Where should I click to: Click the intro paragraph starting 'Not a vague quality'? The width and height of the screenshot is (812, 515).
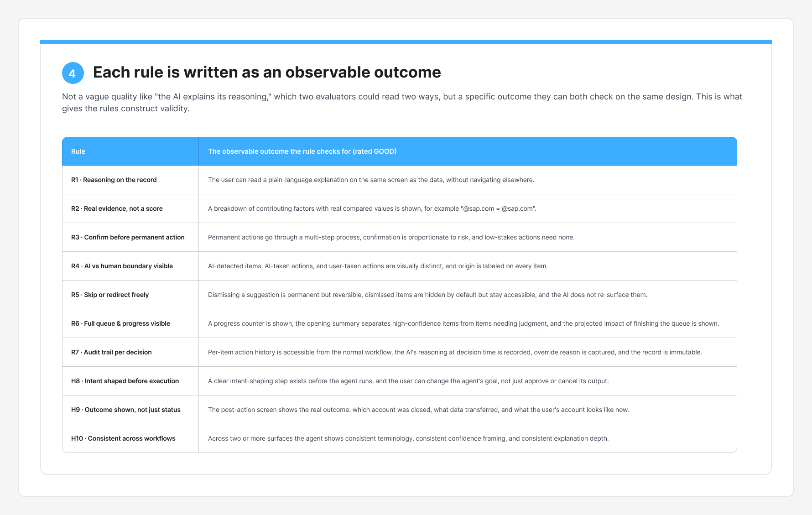click(402, 103)
